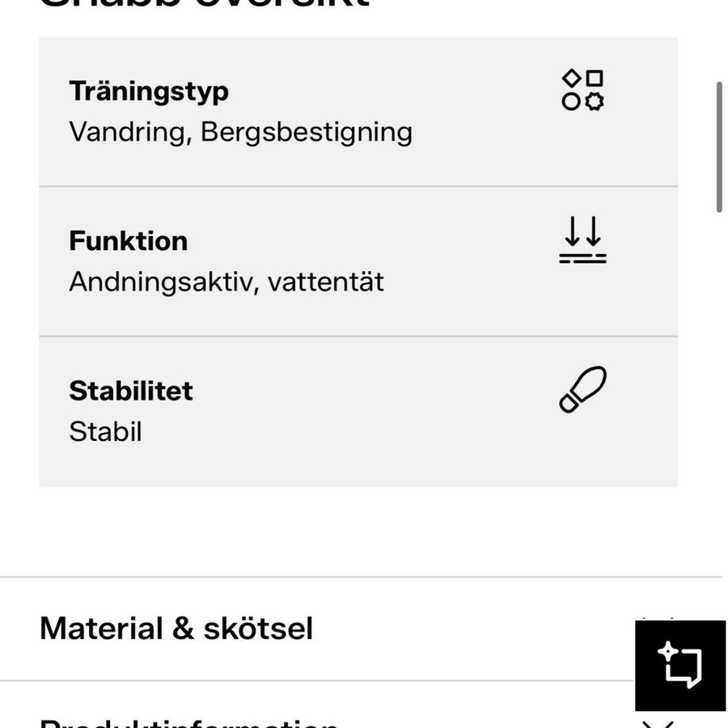Click the partially visible översikt page heading

click(x=204, y=4)
